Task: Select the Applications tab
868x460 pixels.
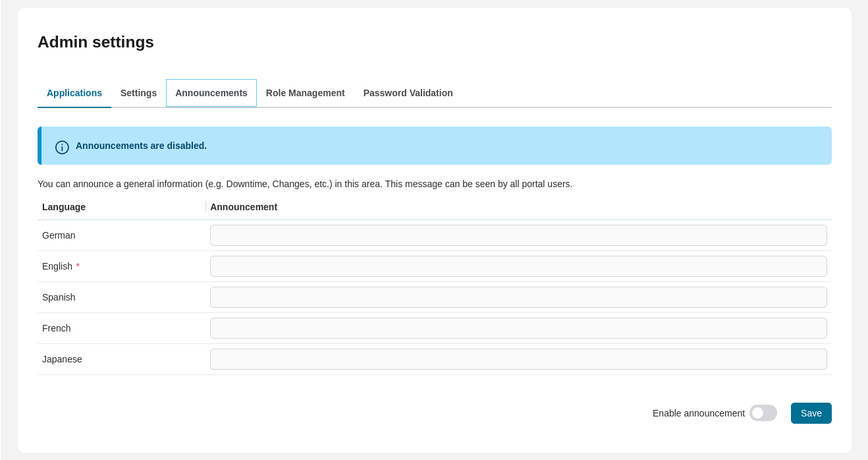Action: click(74, 93)
